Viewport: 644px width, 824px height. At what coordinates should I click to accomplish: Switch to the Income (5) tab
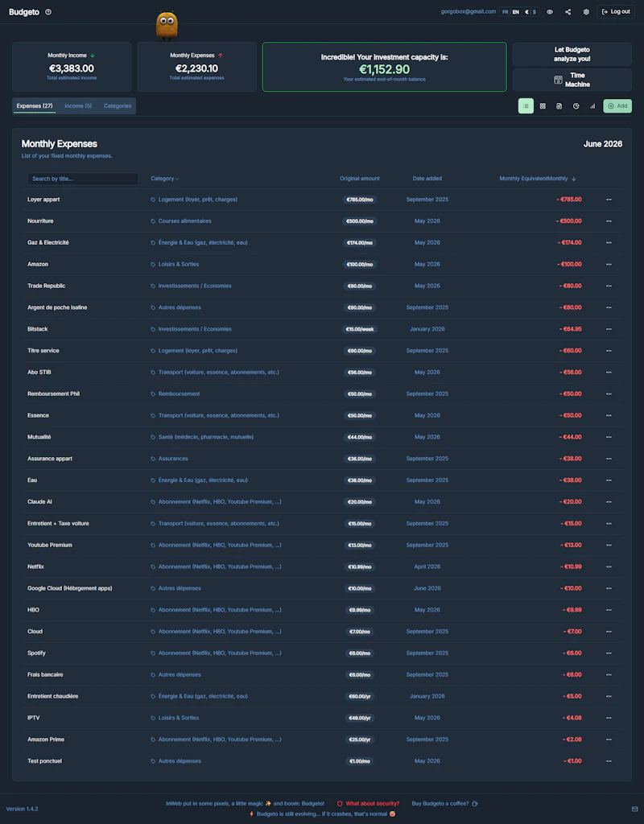[x=78, y=106]
